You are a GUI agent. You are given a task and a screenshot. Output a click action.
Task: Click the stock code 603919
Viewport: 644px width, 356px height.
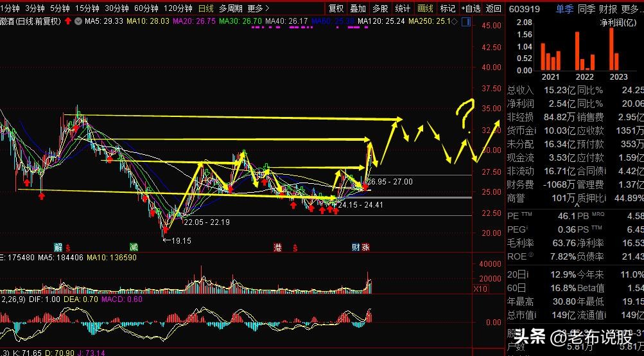tap(525, 8)
